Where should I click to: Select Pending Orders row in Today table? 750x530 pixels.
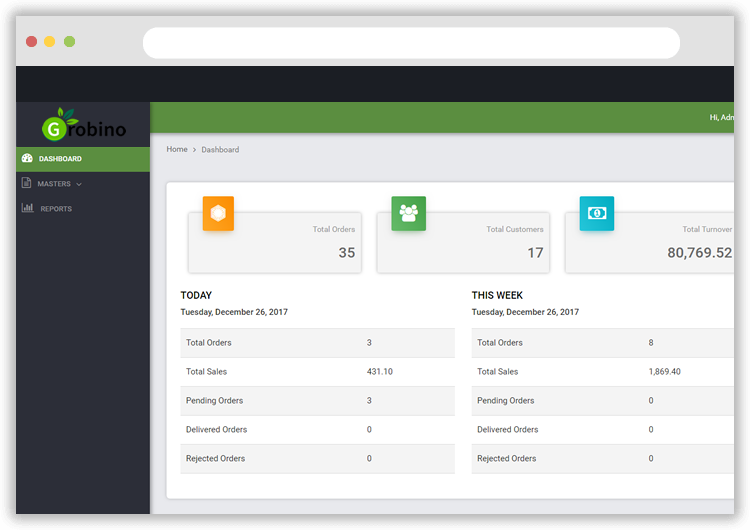(x=318, y=400)
